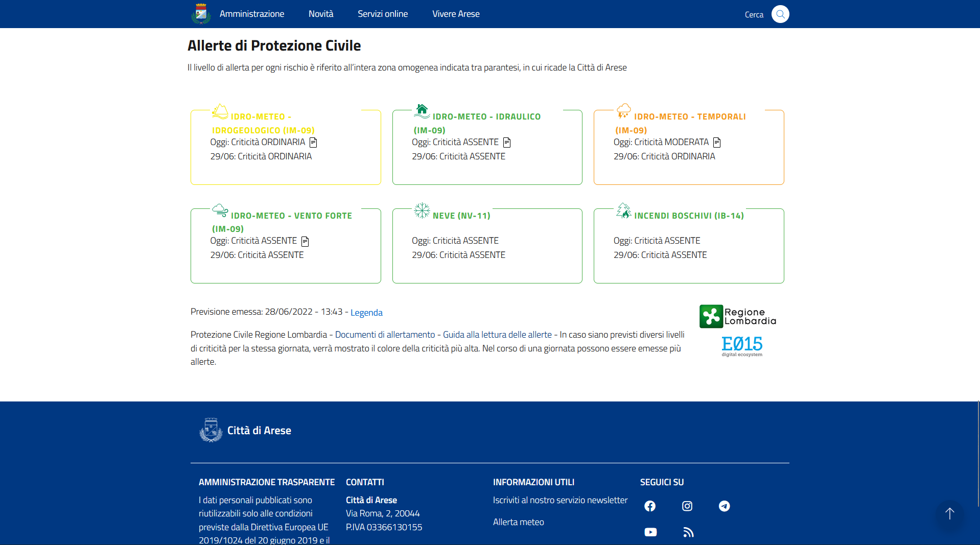Click the scroll-to-top arrow button
Screen dimensions: 980x545
(949, 514)
